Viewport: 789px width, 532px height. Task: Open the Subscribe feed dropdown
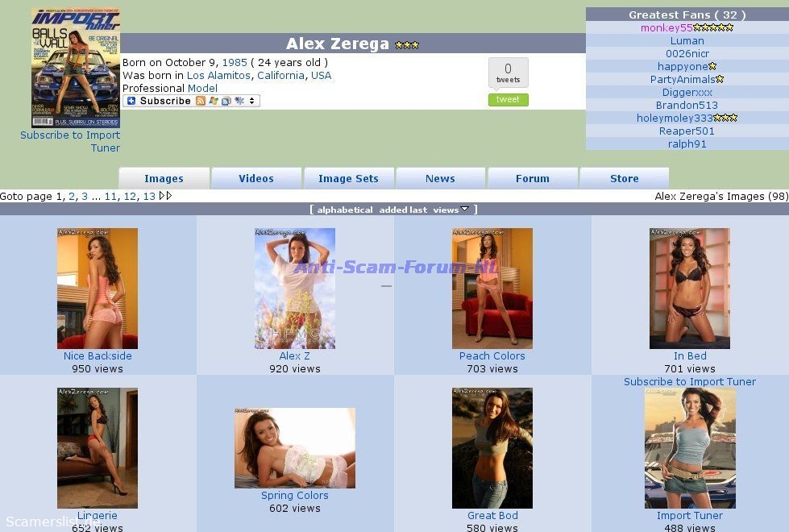pyautogui.click(x=252, y=102)
